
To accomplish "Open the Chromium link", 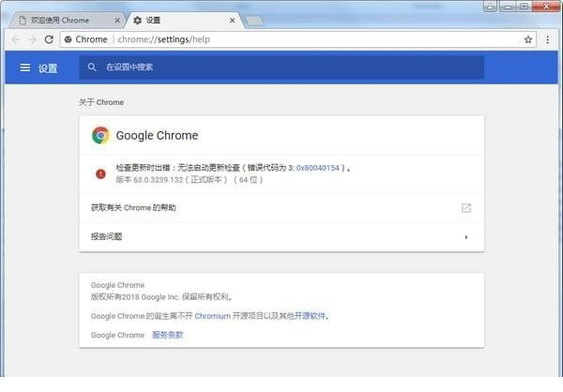I will click(x=213, y=316).
